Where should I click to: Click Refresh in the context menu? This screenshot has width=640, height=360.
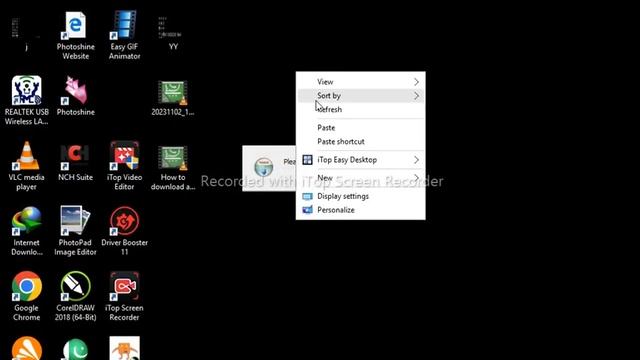[361, 109]
